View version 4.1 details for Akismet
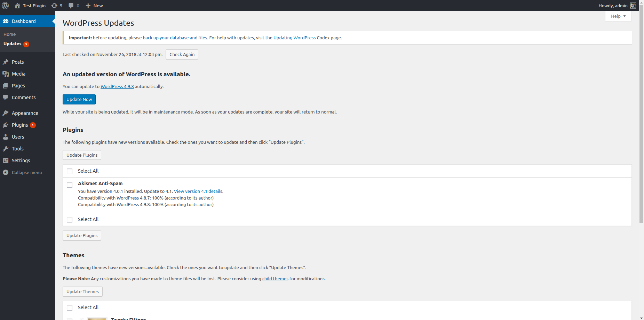The height and width of the screenshot is (320, 644). [199, 191]
